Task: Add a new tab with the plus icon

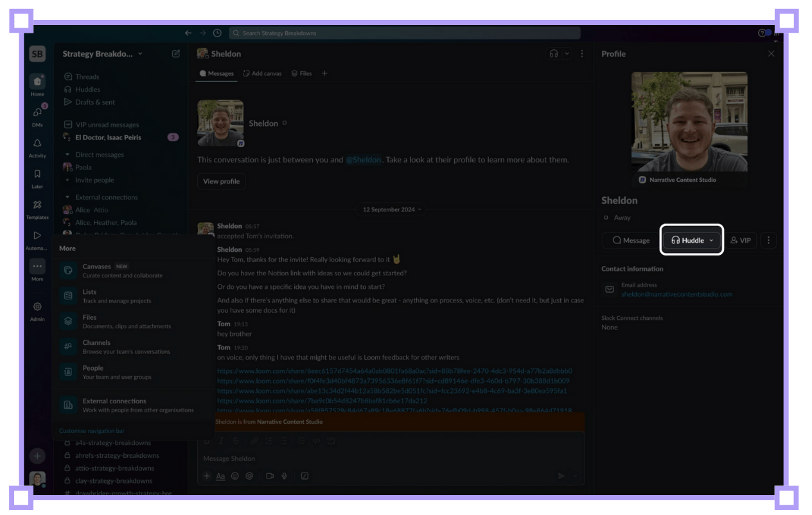Action: (324, 73)
